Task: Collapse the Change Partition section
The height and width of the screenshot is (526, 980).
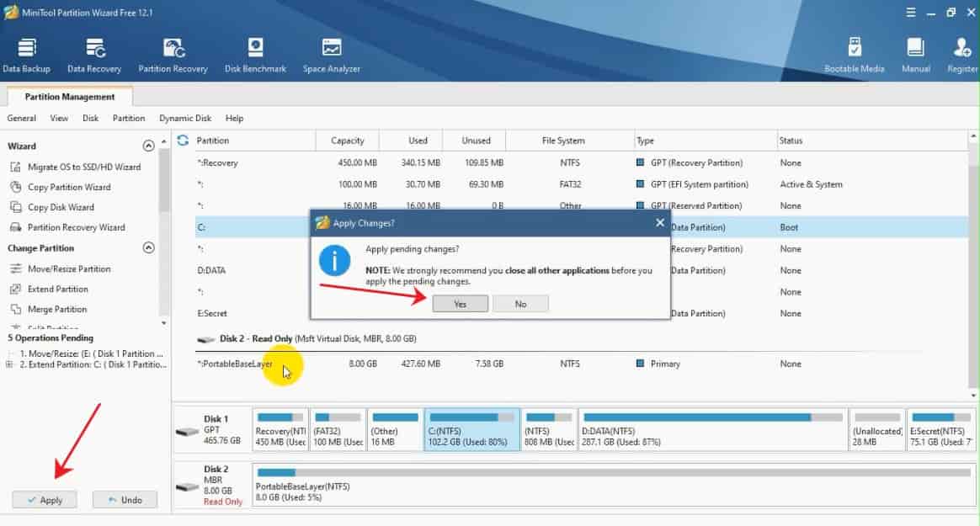Action: 148,248
